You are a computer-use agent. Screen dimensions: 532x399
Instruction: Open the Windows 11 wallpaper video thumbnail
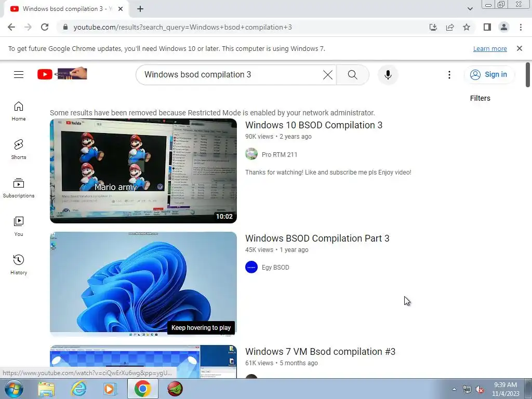coord(143,284)
